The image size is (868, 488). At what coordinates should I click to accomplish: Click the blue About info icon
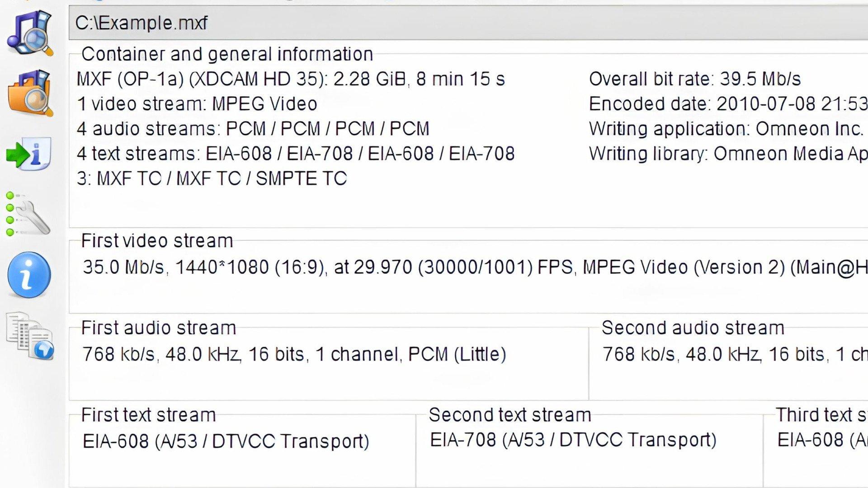pos(29,274)
